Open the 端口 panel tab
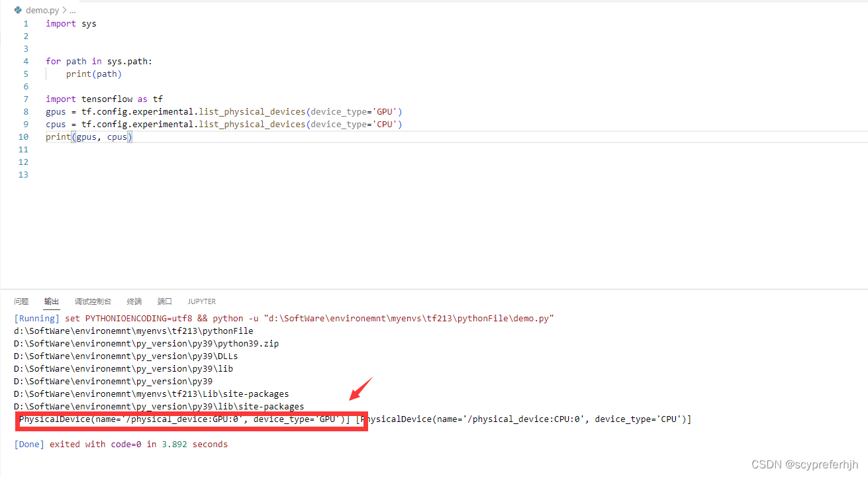Screen dimensions: 868x477 [x=165, y=301]
